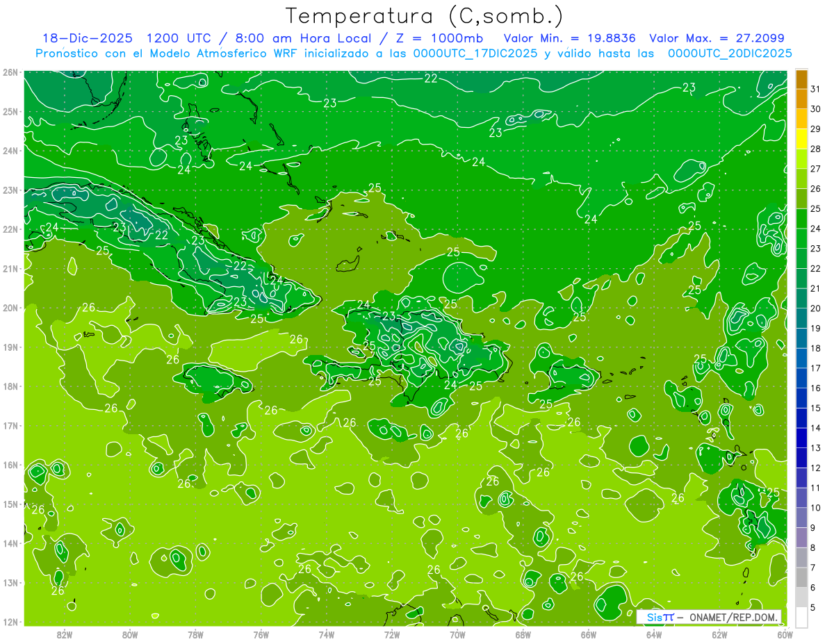Click the "15N" latitude axis label
The width and height of the screenshot is (834, 644).
pyautogui.click(x=10, y=504)
